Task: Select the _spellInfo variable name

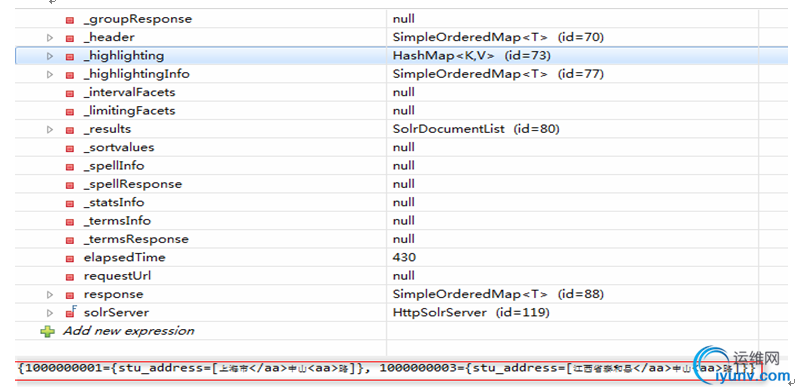Action: click(114, 166)
